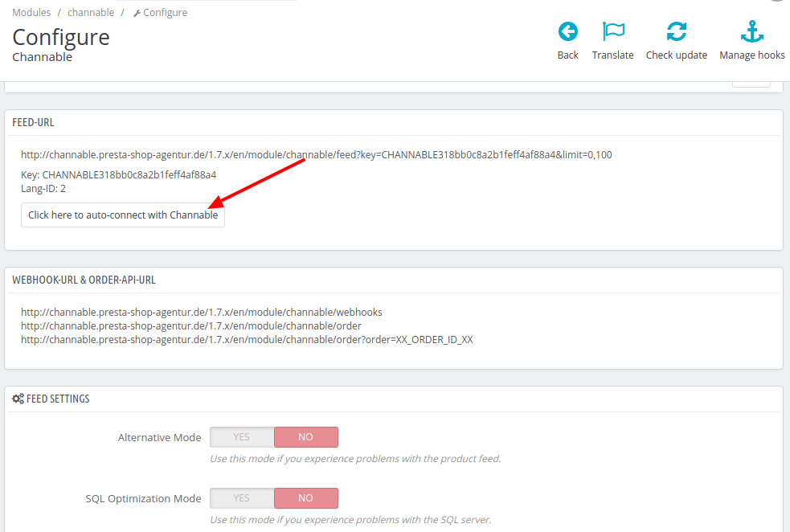Click the Configure page title
Image resolution: width=790 pixels, height=532 pixels.
click(61, 37)
